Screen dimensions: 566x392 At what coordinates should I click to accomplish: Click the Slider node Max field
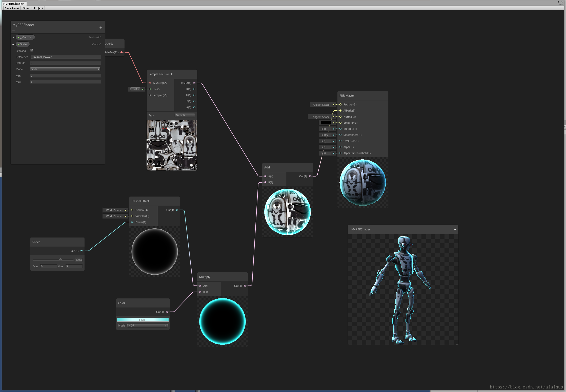(74, 266)
